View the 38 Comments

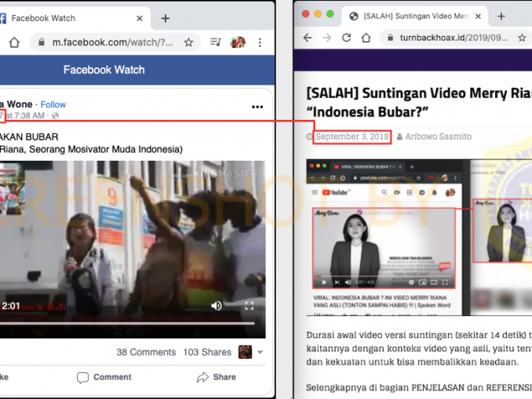[146, 352]
